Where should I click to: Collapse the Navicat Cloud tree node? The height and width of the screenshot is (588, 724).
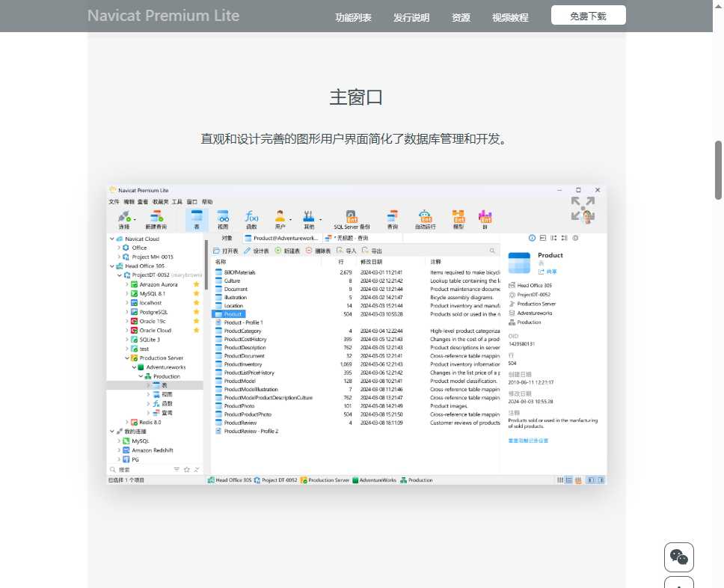[111, 239]
